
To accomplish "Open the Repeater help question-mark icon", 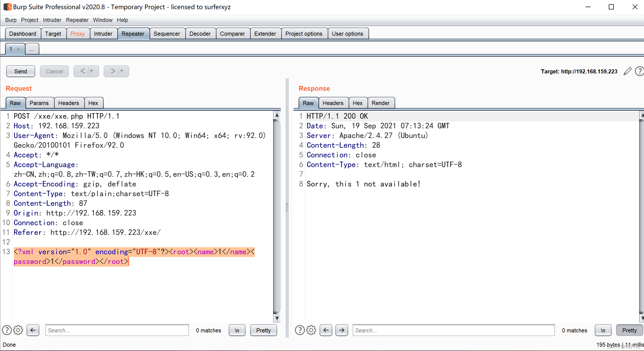I will [639, 71].
